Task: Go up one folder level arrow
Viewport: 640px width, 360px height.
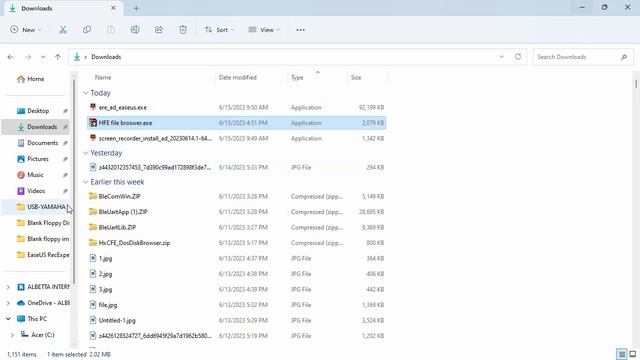Action: 58,57
